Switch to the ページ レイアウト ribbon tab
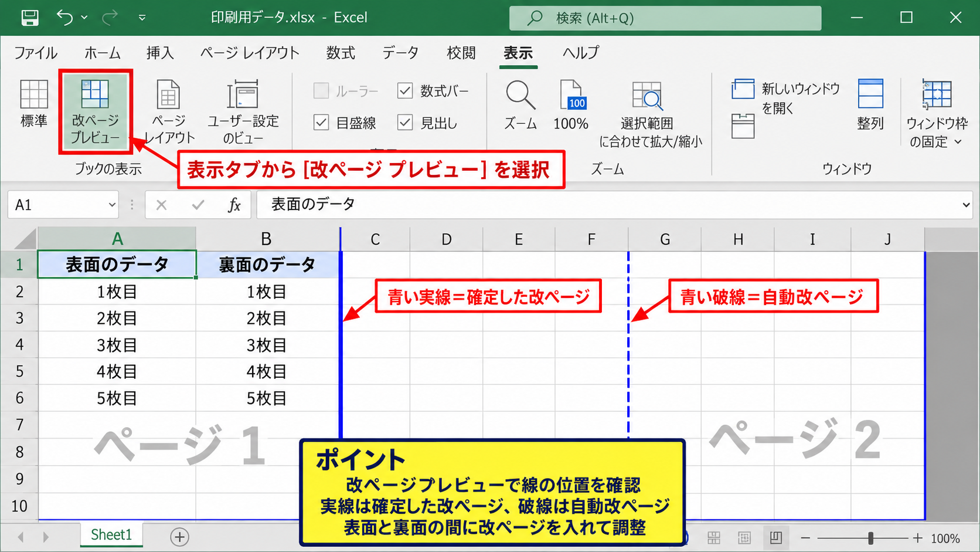Screen dimensions: 980x552 click(x=250, y=53)
